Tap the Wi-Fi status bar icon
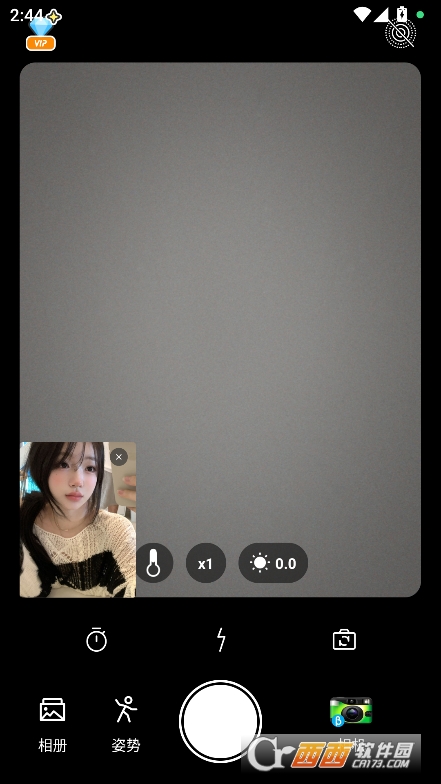This screenshot has height=784, width=441. [x=362, y=14]
